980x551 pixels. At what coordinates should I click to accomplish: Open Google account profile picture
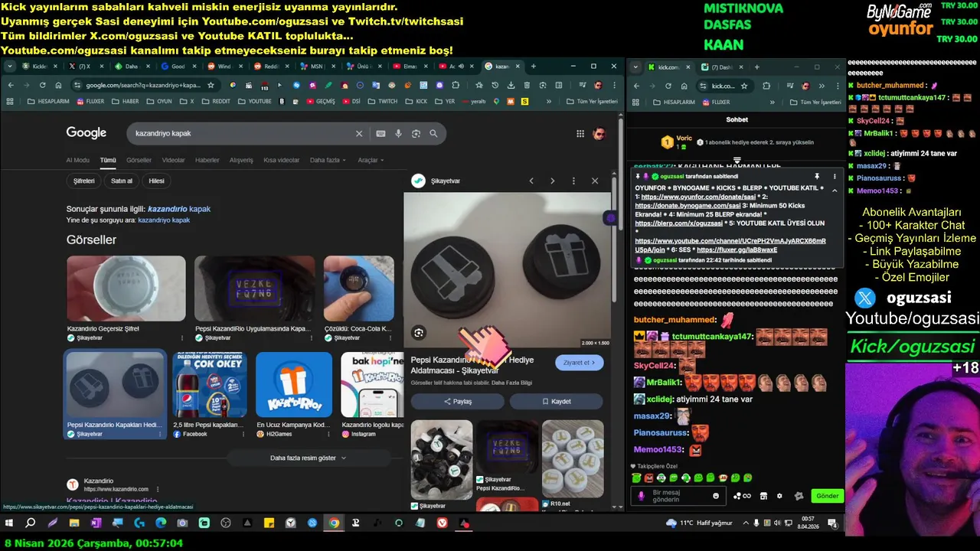[x=599, y=134]
